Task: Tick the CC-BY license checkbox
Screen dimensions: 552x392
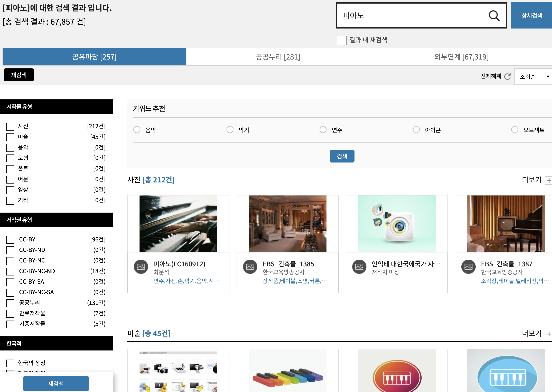Action: pyautogui.click(x=10, y=240)
